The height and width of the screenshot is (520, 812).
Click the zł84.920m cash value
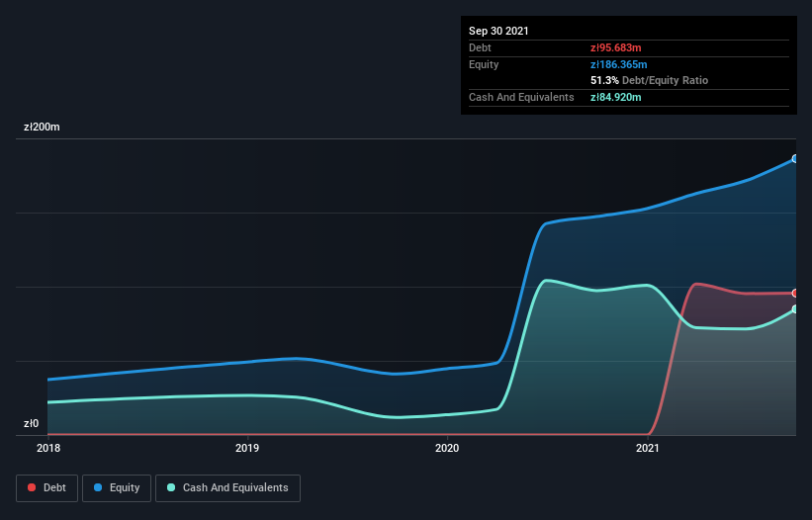tap(616, 97)
